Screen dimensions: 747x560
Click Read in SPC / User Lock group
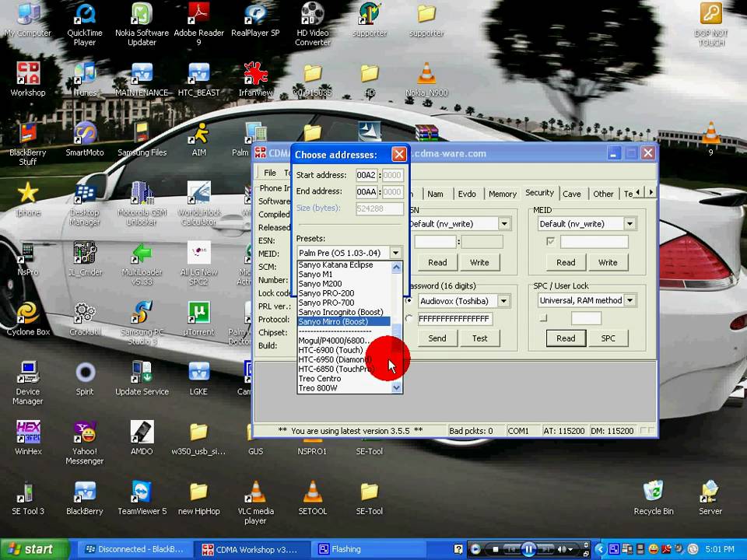click(566, 338)
